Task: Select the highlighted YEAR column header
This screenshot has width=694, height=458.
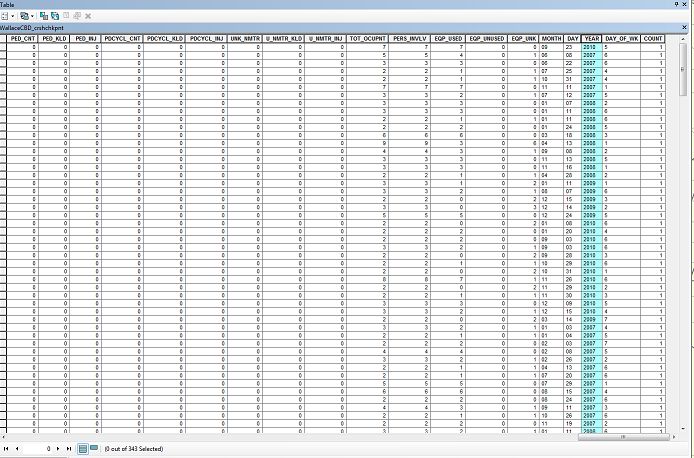Action: click(x=592, y=39)
